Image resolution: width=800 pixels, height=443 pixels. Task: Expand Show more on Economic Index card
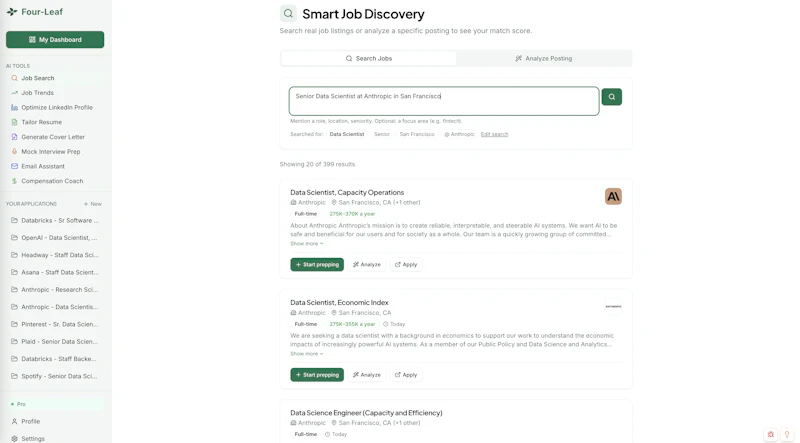(307, 354)
